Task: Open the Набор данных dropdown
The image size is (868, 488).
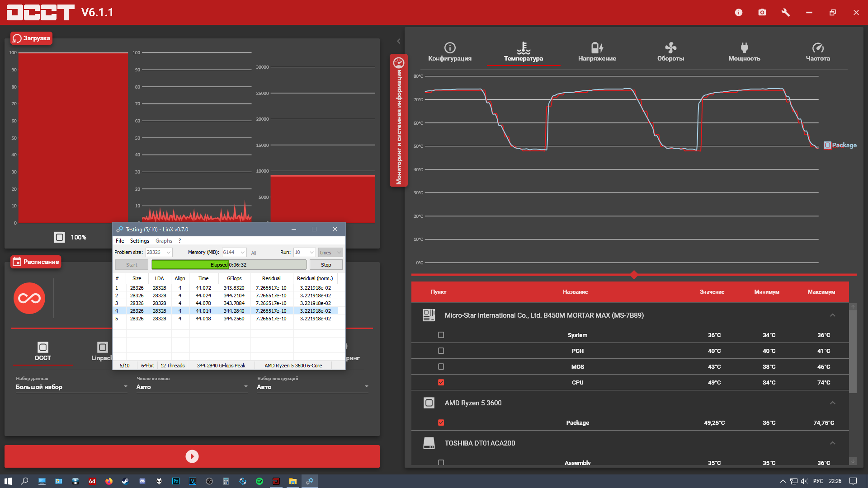Action: point(71,387)
